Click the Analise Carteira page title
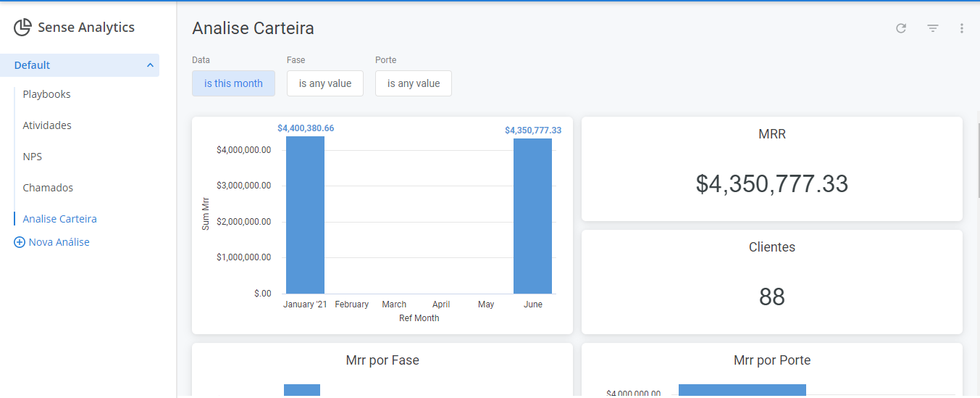This screenshot has width=980, height=398. click(253, 28)
